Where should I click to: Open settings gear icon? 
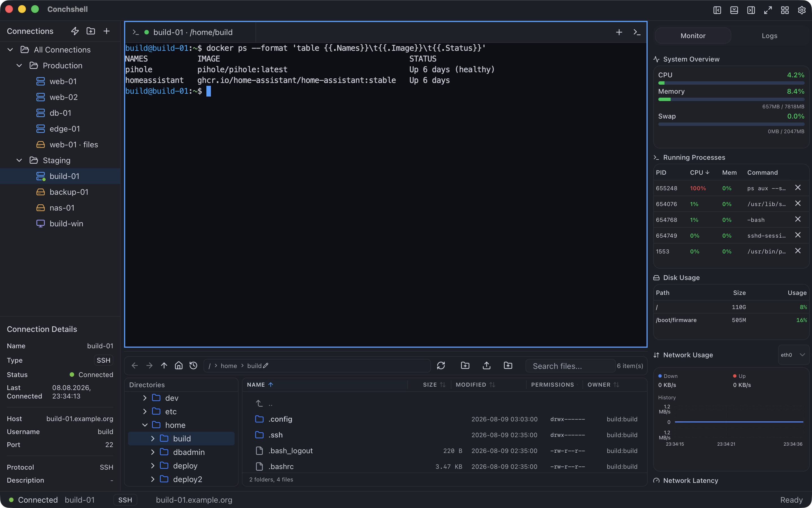tap(802, 10)
